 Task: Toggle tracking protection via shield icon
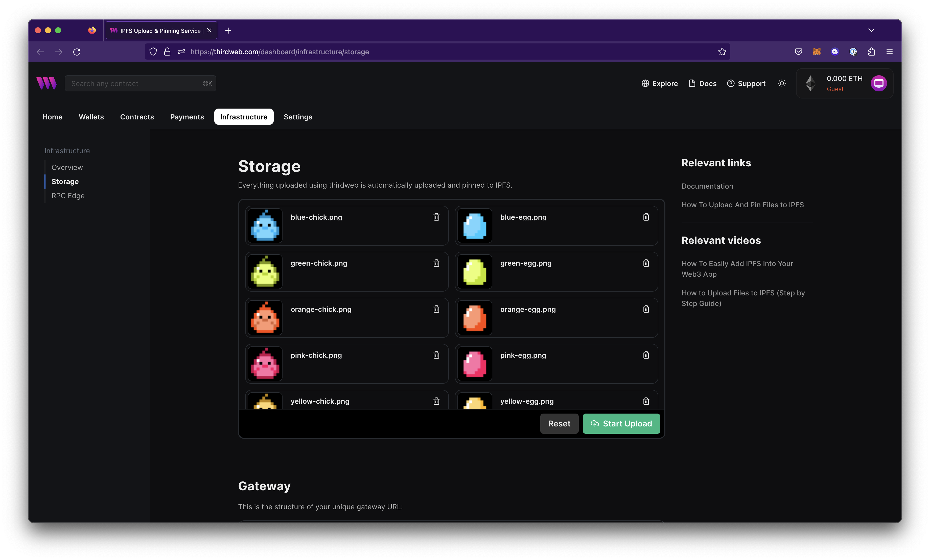coord(153,52)
